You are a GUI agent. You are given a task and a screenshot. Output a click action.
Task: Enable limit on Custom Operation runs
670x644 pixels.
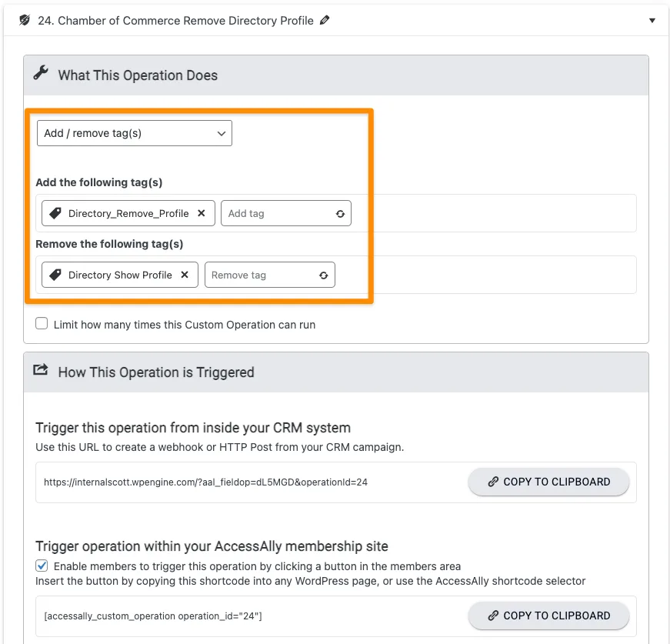(x=42, y=324)
